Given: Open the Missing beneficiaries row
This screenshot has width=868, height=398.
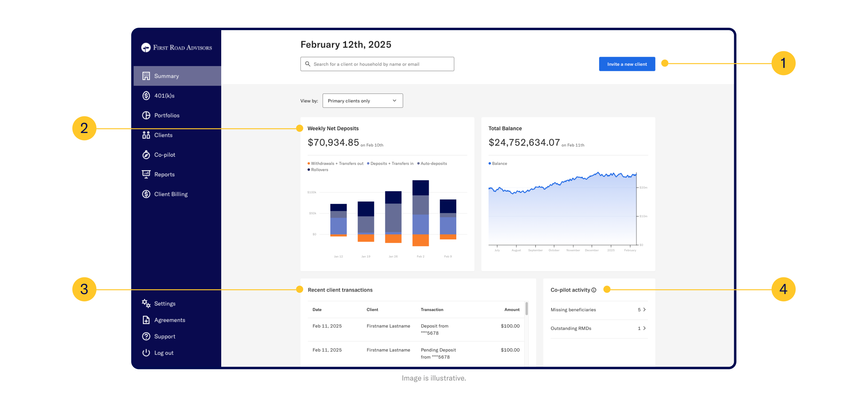Looking at the screenshot, I should pyautogui.click(x=599, y=310).
